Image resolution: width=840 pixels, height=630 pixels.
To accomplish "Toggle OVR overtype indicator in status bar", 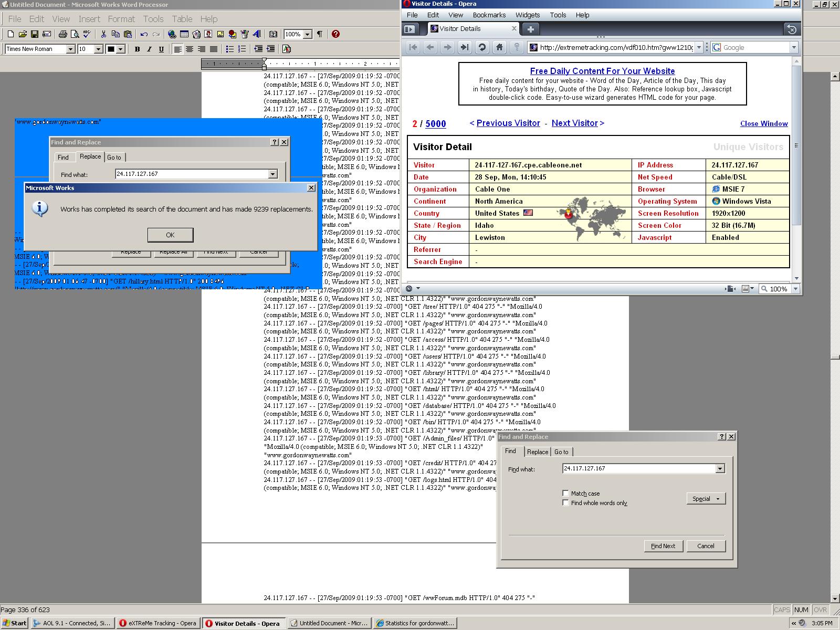I will click(x=820, y=610).
